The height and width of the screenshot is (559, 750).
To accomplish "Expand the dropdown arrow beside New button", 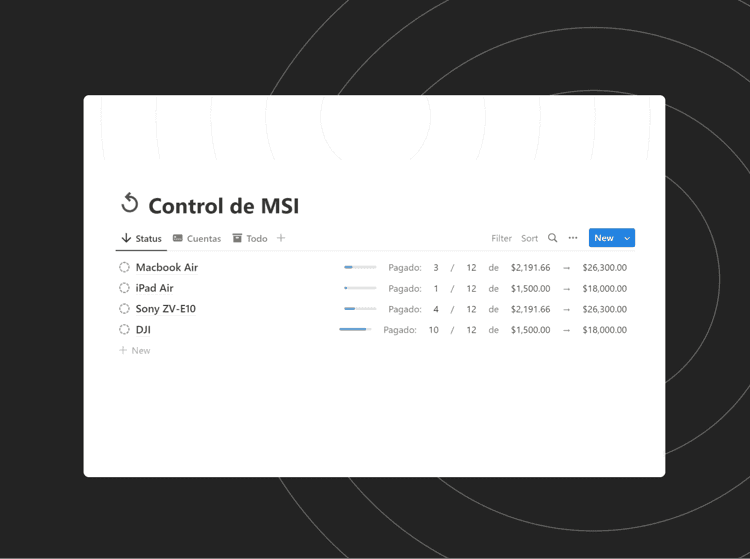I will (627, 238).
